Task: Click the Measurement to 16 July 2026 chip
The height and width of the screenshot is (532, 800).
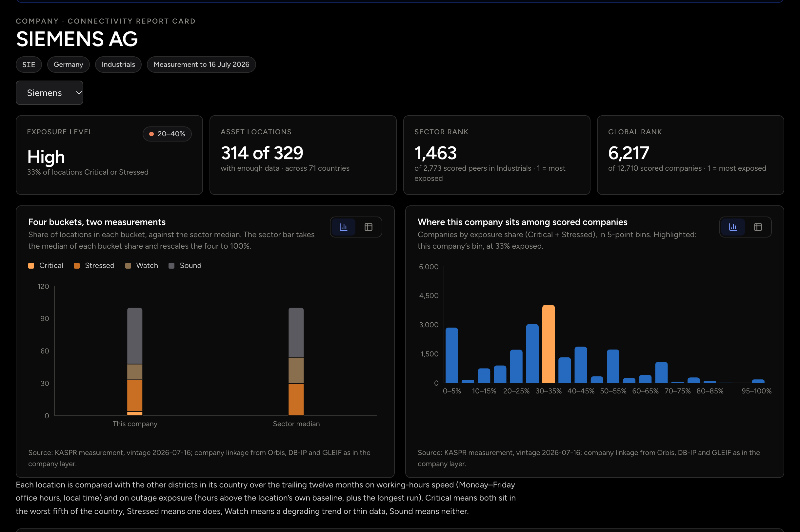Action: click(x=201, y=65)
